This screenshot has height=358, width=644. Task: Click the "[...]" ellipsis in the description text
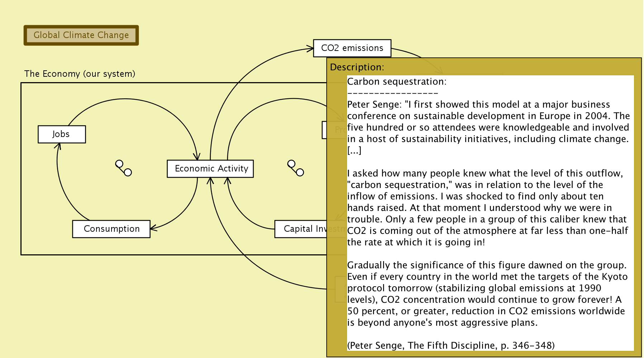coord(354,150)
